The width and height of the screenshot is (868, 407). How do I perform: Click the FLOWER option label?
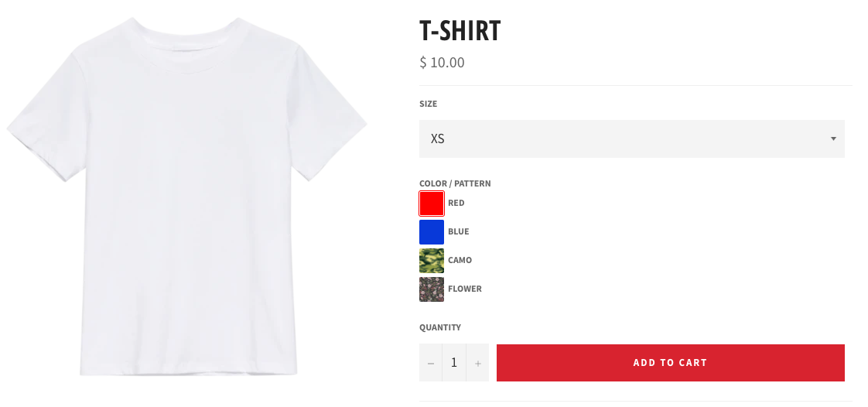464,289
